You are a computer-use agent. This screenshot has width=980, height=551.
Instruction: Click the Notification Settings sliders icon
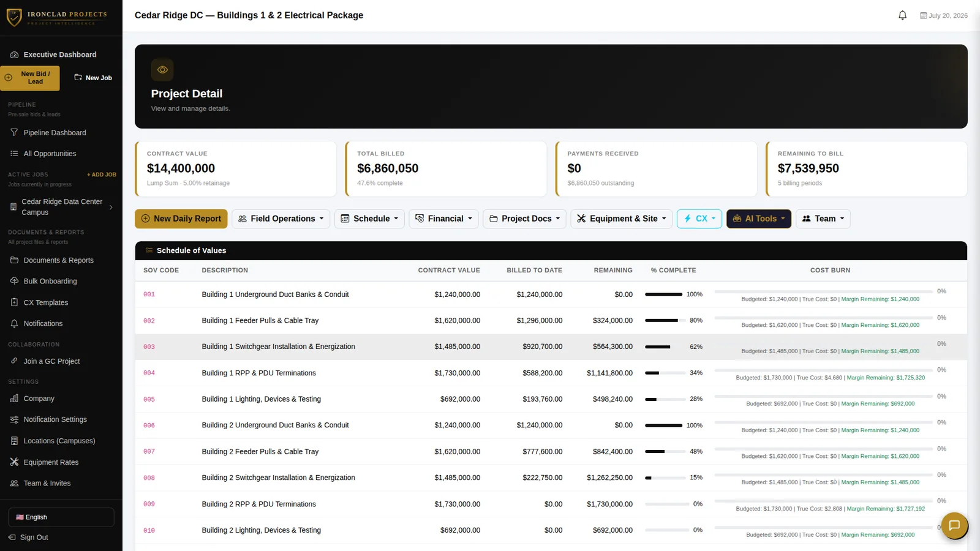pyautogui.click(x=14, y=419)
